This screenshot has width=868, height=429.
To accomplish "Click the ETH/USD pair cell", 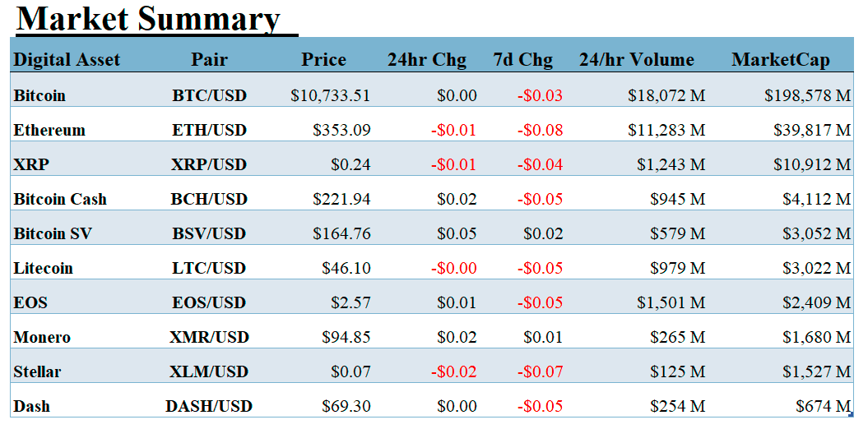I will 209,130.
